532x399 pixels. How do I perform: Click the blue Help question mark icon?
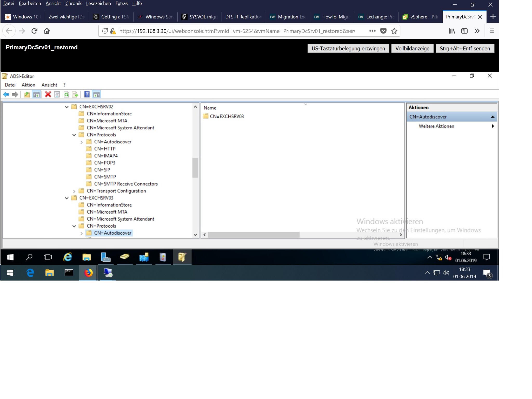(x=87, y=95)
